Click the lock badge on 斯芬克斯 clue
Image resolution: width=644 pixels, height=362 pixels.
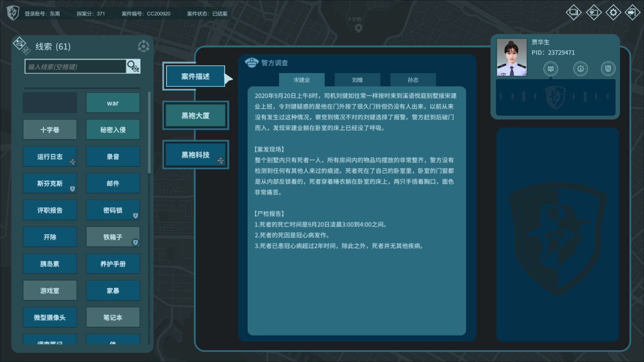click(72, 189)
